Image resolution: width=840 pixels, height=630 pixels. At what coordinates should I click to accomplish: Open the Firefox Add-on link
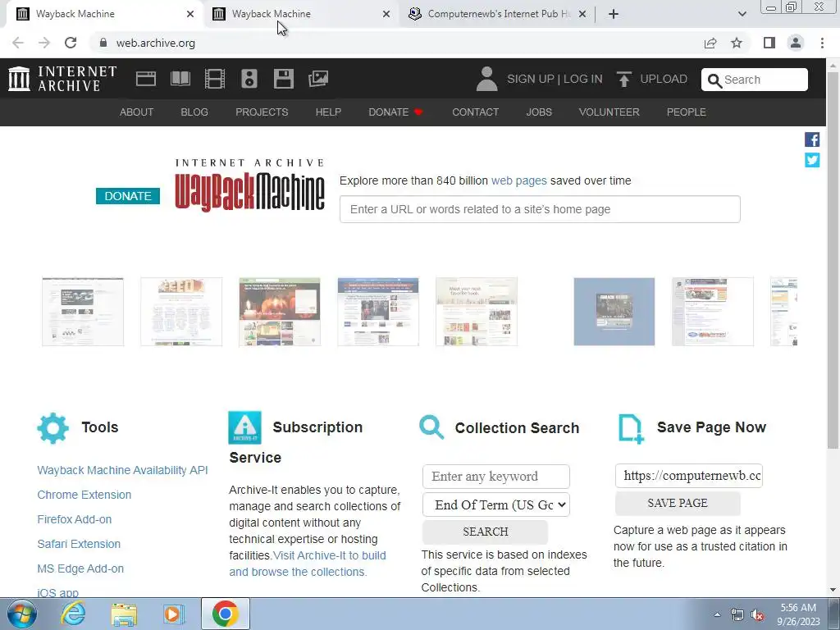tap(75, 519)
